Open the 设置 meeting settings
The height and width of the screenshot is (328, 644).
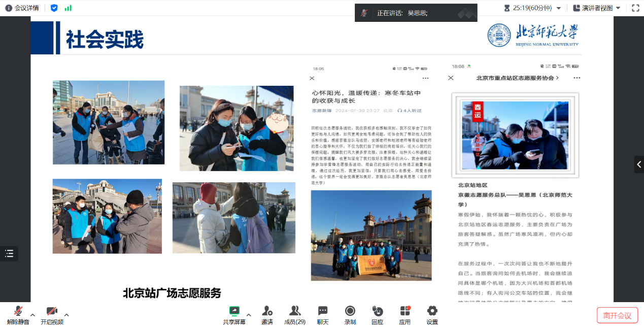[x=431, y=314]
